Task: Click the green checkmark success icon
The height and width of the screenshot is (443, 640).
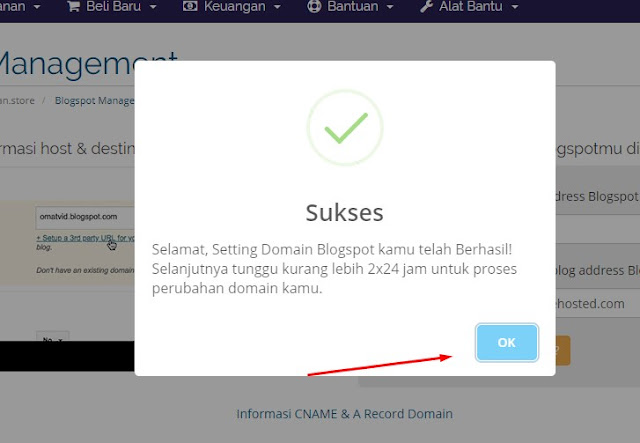Action: tap(345, 128)
